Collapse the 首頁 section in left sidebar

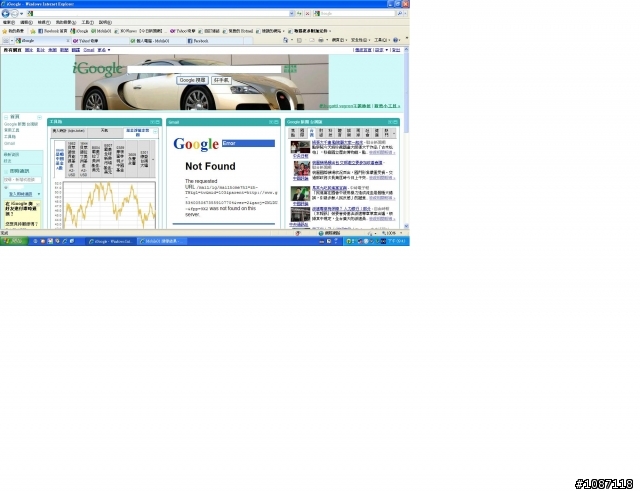click(x=6, y=117)
